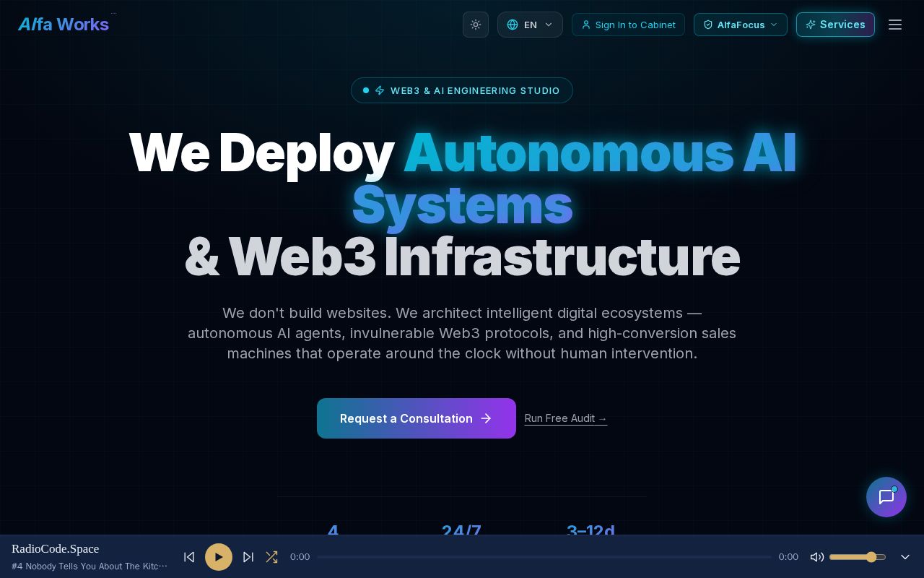The width and height of the screenshot is (924, 578).
Task: Collapse the radio player bar
Action: tap(905, 557)
